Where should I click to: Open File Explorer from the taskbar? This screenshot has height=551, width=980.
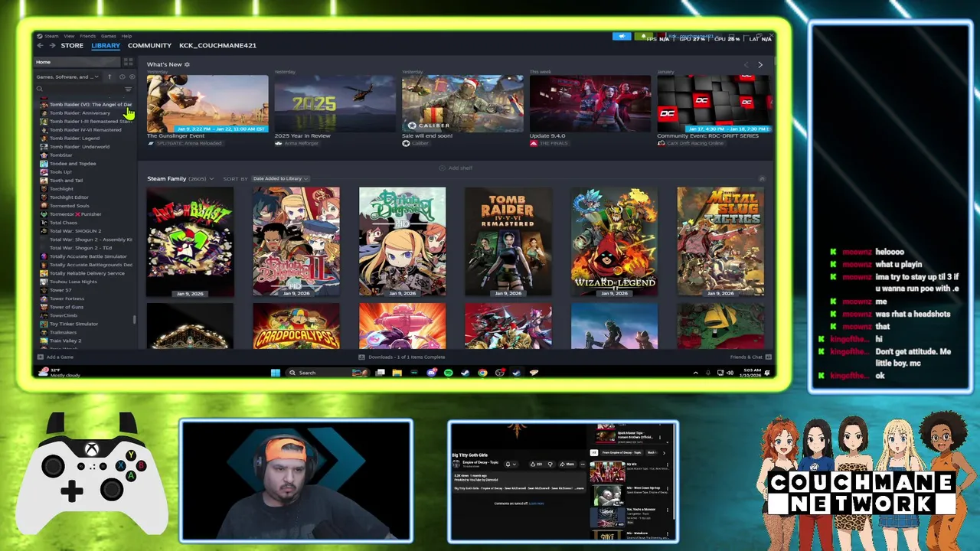click(397, 373)
